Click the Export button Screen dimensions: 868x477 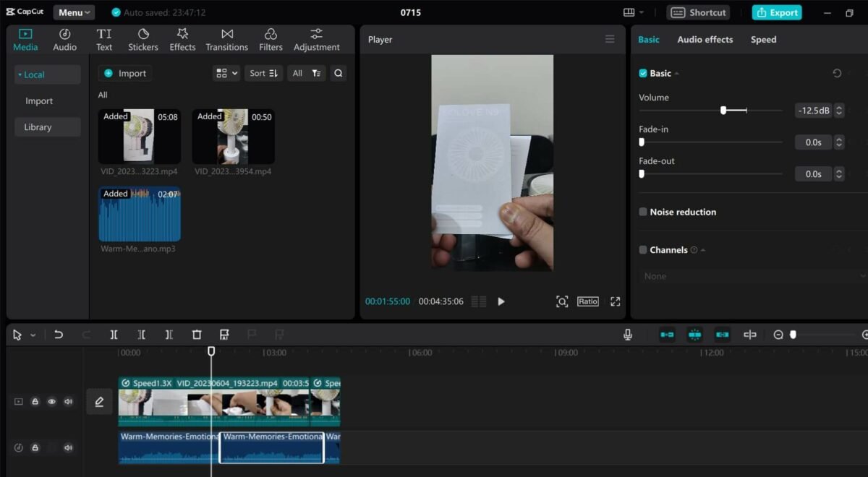click(776, 12)
